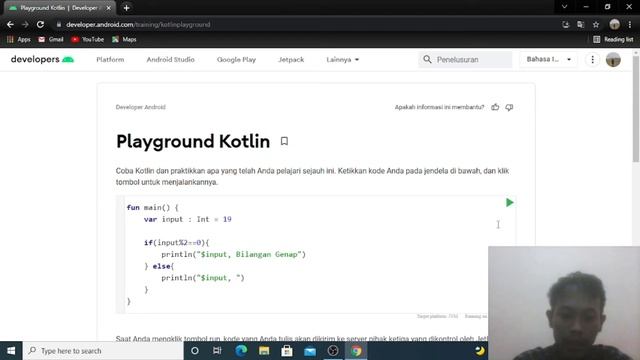Click the '} else{' code line
Viewport: 640px width, 360px height.
[x=159, y=267]
